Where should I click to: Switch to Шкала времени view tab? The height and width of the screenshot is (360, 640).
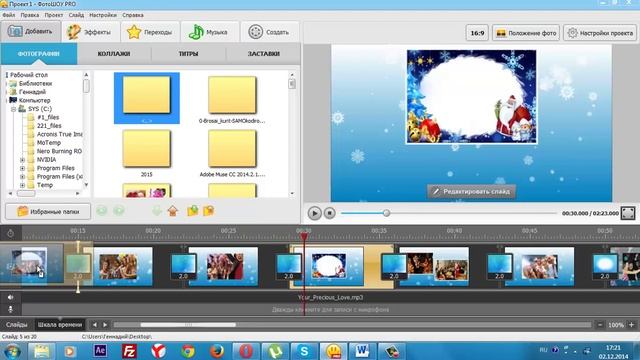pos(60,325)
